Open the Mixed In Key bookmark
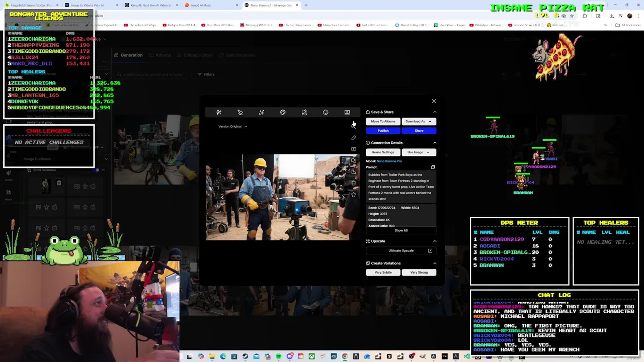This screenshot has width=644, height=362. (413, 25)
